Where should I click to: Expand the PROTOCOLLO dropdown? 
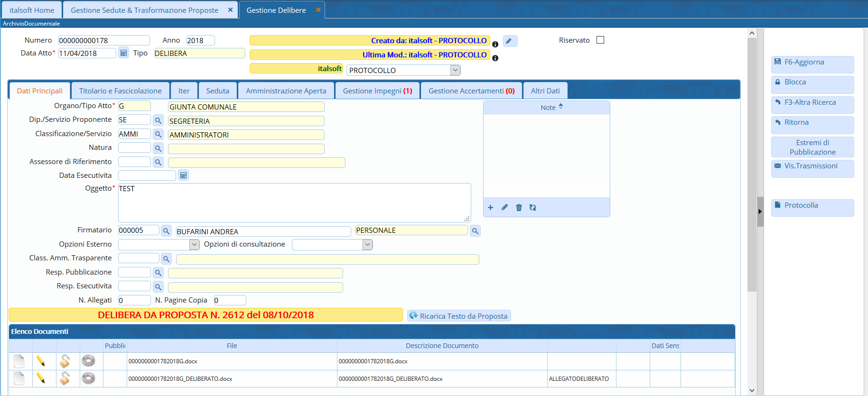point(455,70)
